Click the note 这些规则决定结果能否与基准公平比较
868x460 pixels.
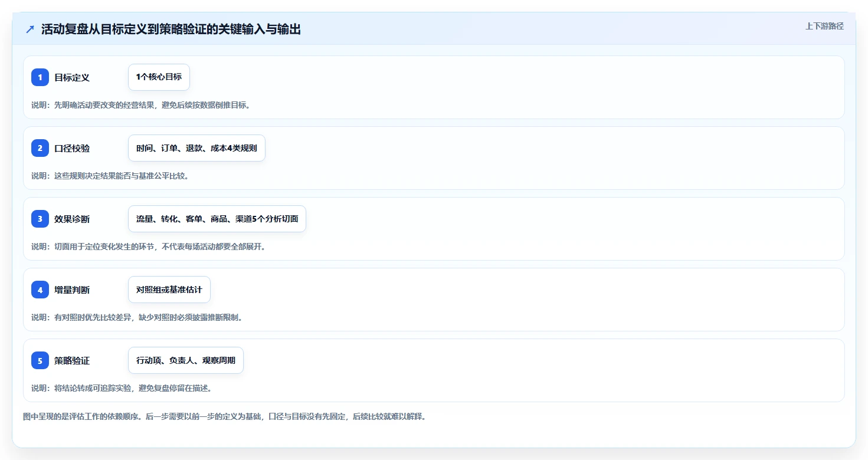coord(122,176)
